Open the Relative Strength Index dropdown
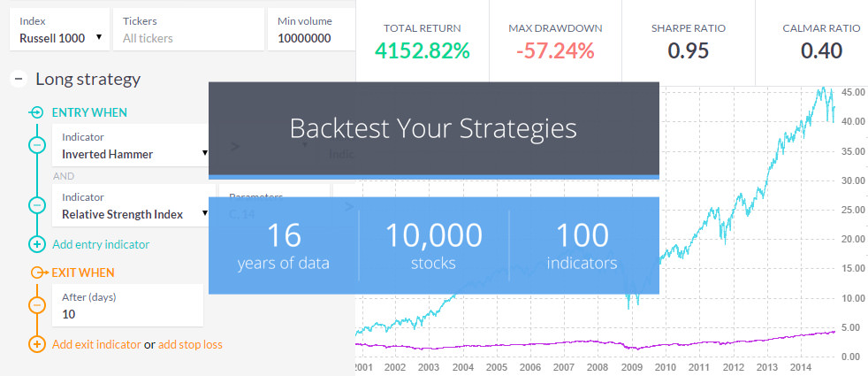This screenshot has width=868, height=376. (131, 213)
